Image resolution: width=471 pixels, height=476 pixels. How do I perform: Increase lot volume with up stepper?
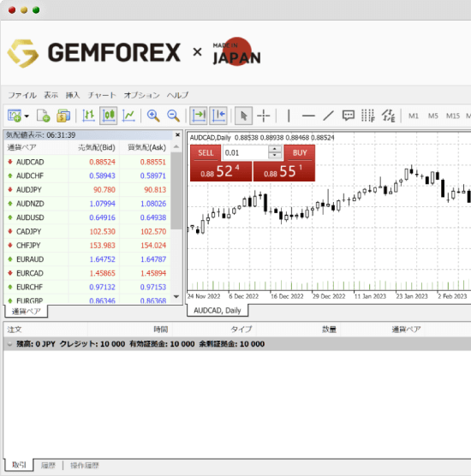(x=275, y=149)
